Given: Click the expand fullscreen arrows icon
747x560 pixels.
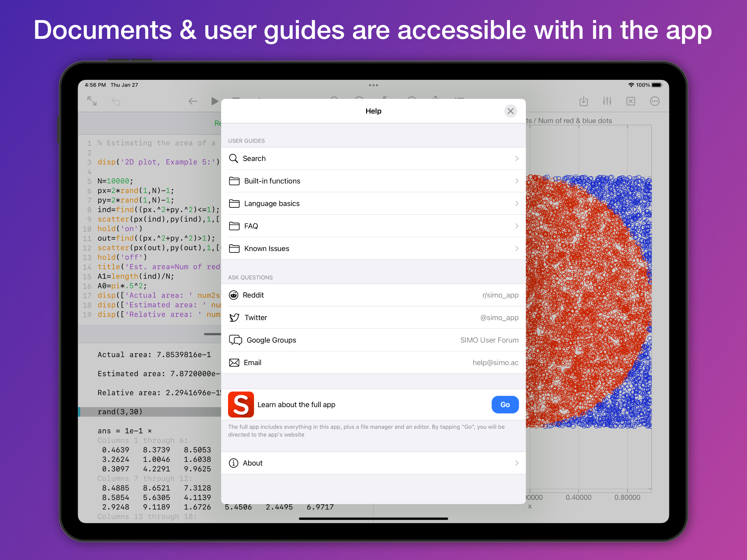Looking at the screenshot, I should point(92,101).
